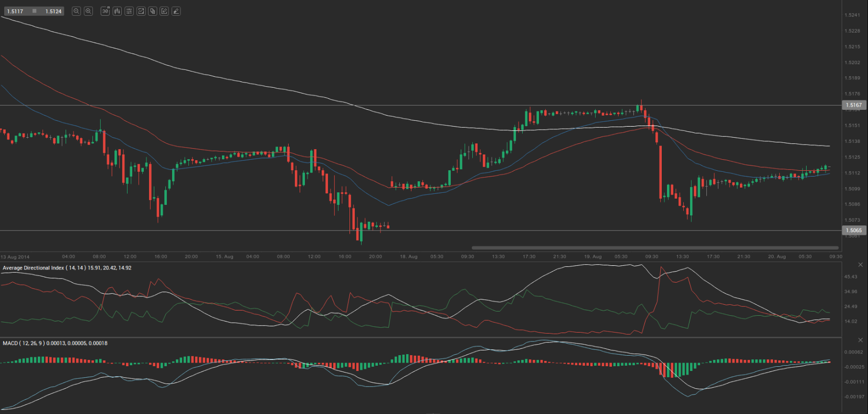
Task: Open MACD (12, 26, 9) label settings
Action: click(55, 343)
